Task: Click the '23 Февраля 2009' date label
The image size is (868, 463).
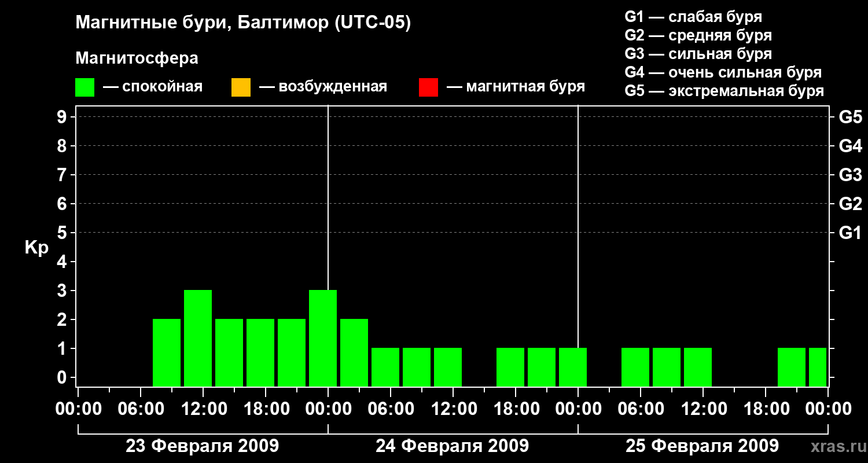Action: coord(203,446)
